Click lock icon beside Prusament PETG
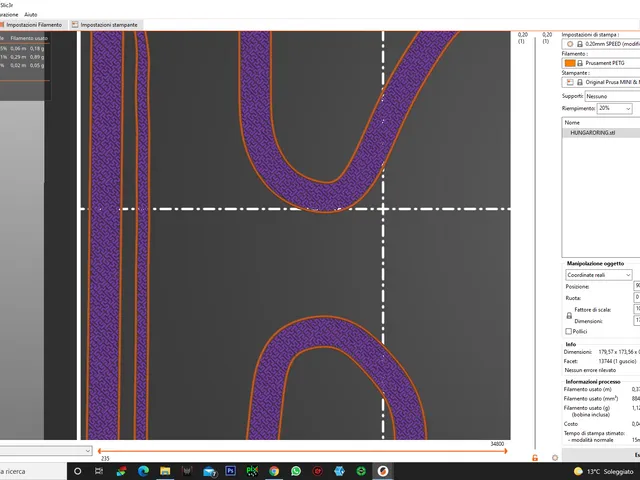Screen dimensions: 640x480 (x=580, y=63)
